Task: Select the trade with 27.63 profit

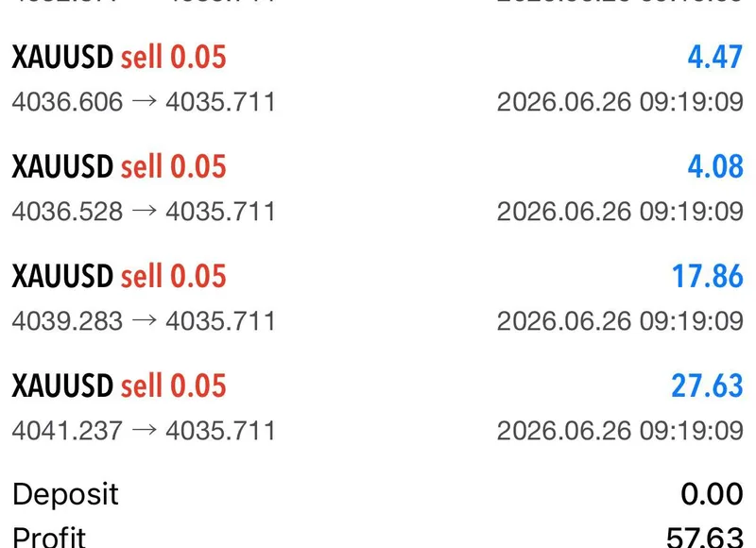Action: click(378, 407)
